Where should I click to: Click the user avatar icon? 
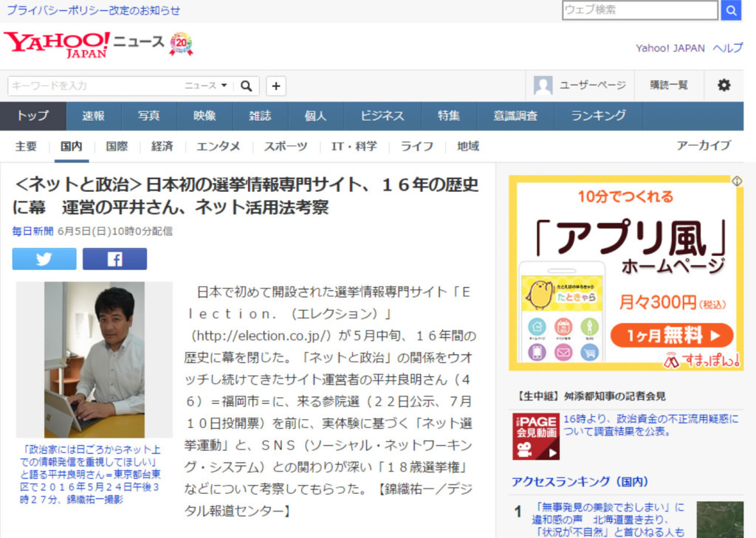coord(543,86)
